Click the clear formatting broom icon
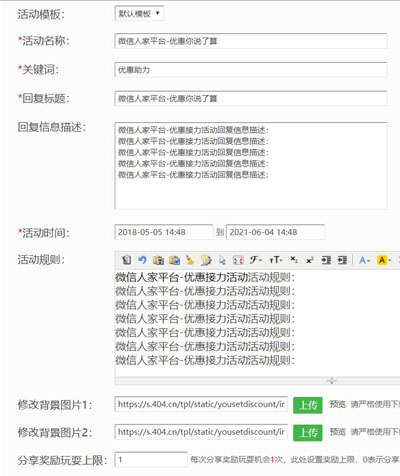Image resolution: width=400 pixels, height=476 pixels. tap(190, 260)
